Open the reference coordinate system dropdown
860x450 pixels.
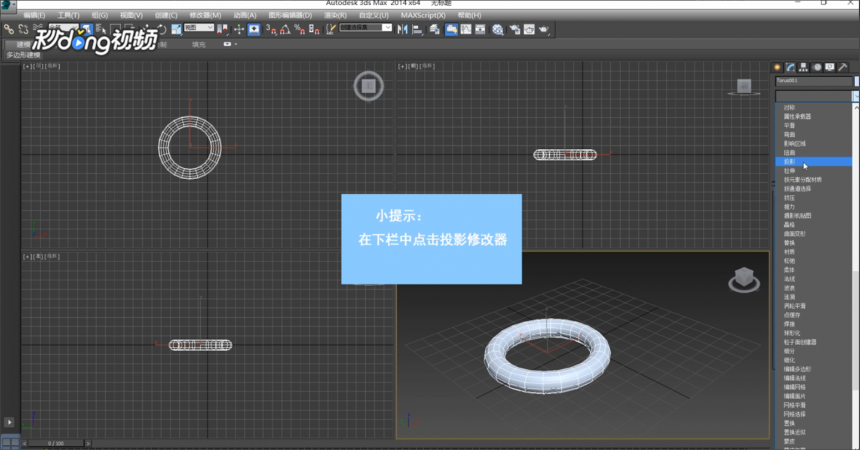click(x=199, y=27)
